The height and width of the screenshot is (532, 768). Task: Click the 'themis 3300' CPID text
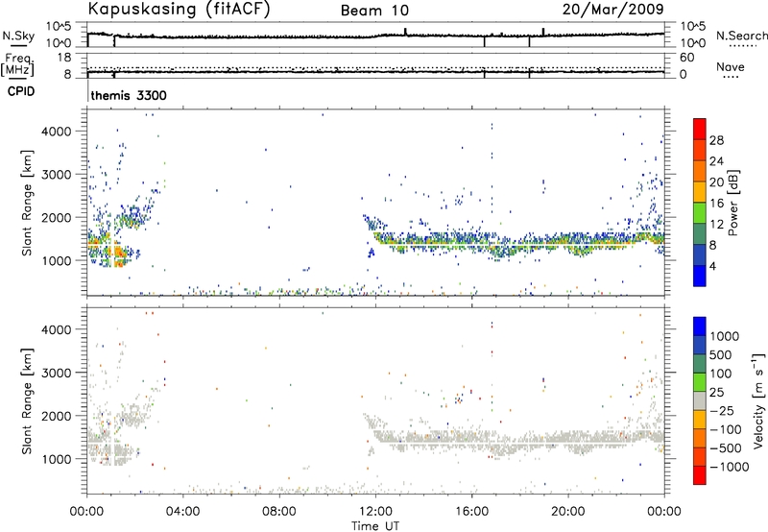(x=129, y=95)
